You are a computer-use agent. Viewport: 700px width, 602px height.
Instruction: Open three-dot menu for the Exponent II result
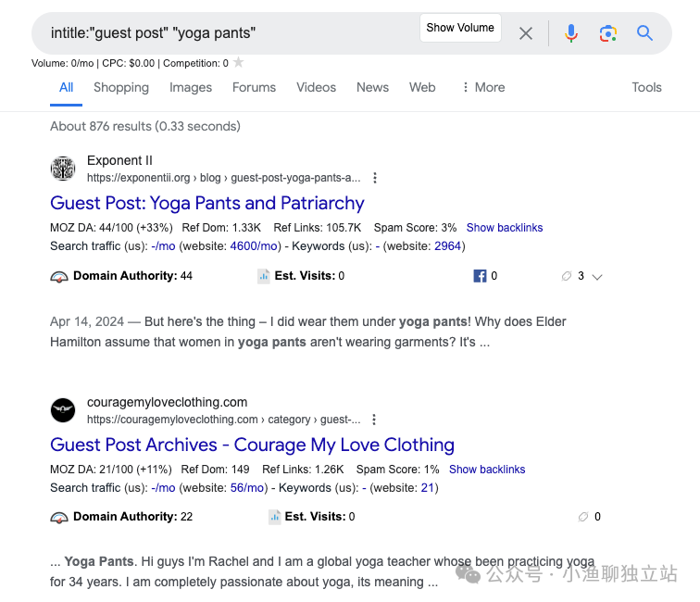pos(375,178)
